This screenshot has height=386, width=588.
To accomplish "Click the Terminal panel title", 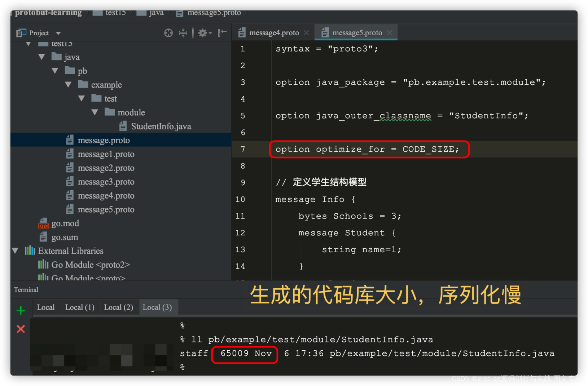I will [x=26, y=290].
